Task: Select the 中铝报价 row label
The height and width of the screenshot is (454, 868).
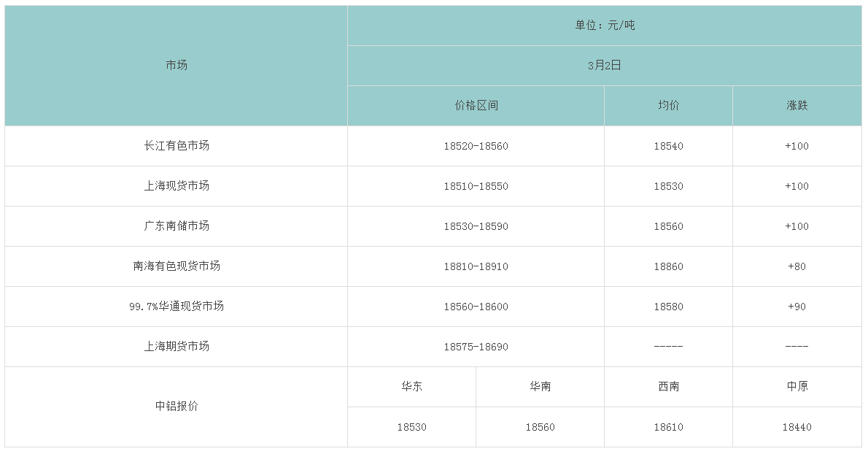Action: tap(177, 407)
